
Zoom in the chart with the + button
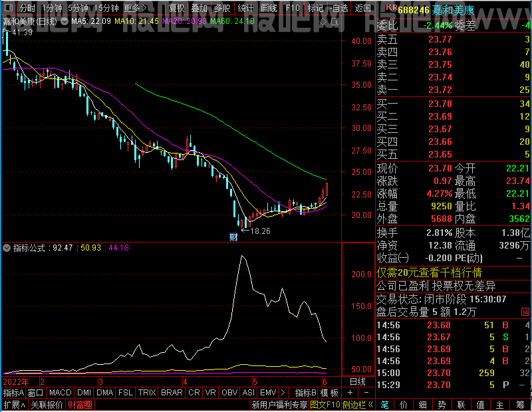[350, 393]
